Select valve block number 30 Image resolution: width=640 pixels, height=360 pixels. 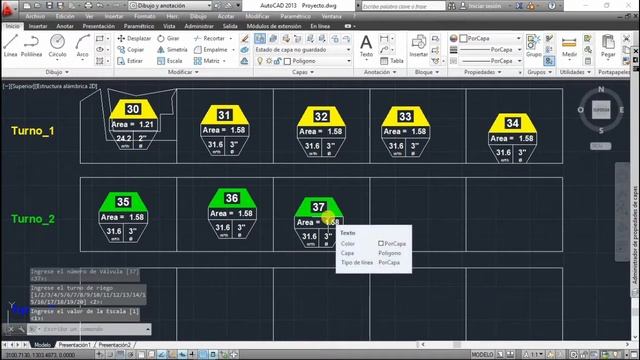coord(133,124)
